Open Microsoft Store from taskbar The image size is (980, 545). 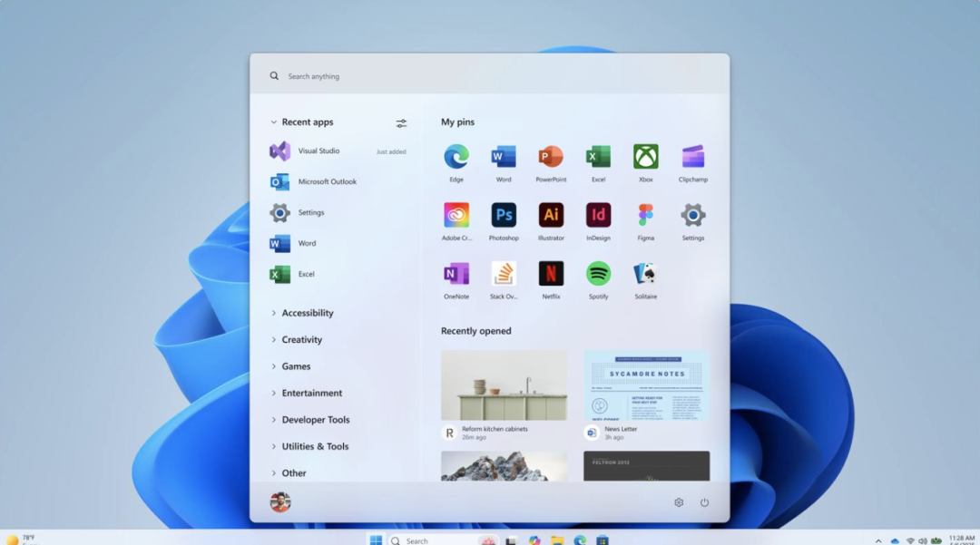603,540
